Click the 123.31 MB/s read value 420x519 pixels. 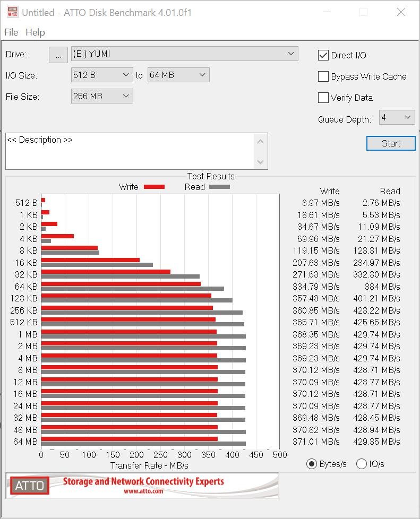click(x=376, y=251)
